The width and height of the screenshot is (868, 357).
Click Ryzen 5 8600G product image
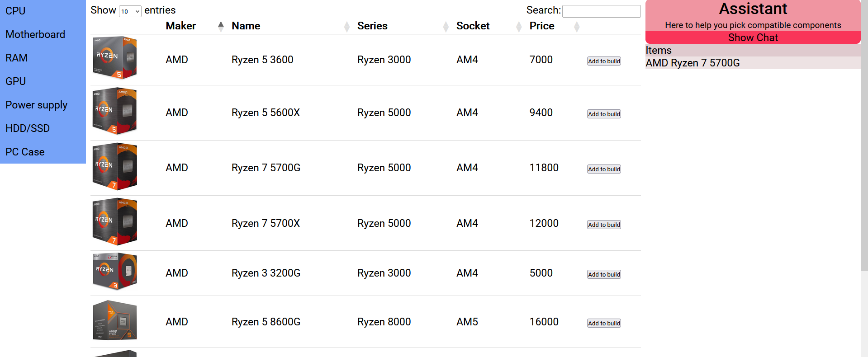(115, 320)
